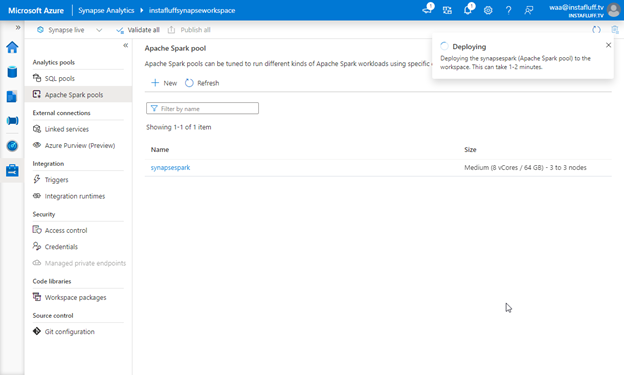Open the settings gear in header

coord(488,10)
